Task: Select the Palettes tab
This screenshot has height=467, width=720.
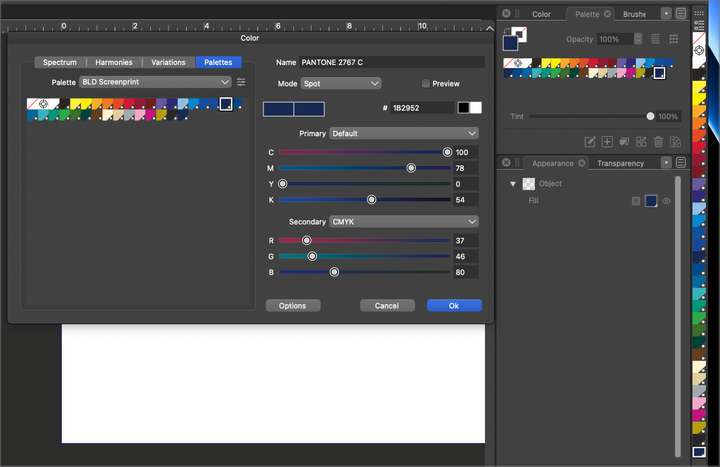Action: [x=218, y=62]
